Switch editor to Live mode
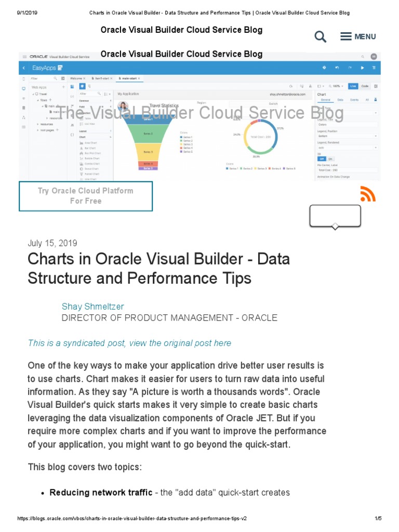 coord(353,86)
